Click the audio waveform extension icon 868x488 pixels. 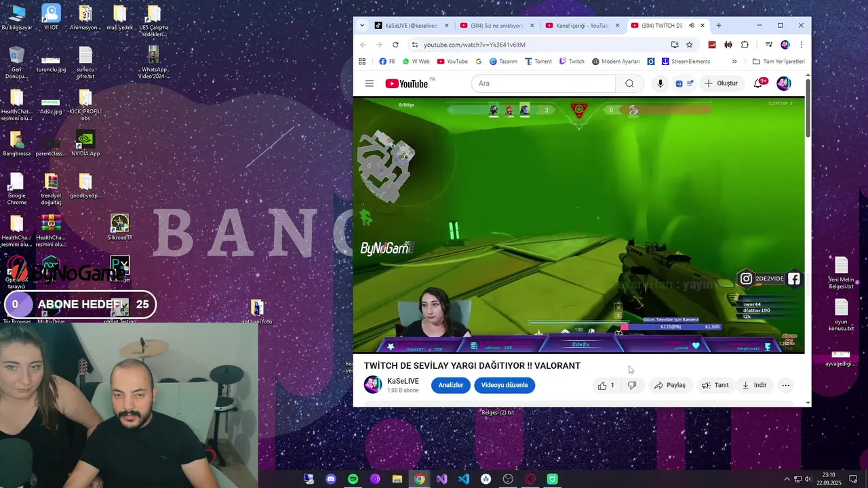728,45
